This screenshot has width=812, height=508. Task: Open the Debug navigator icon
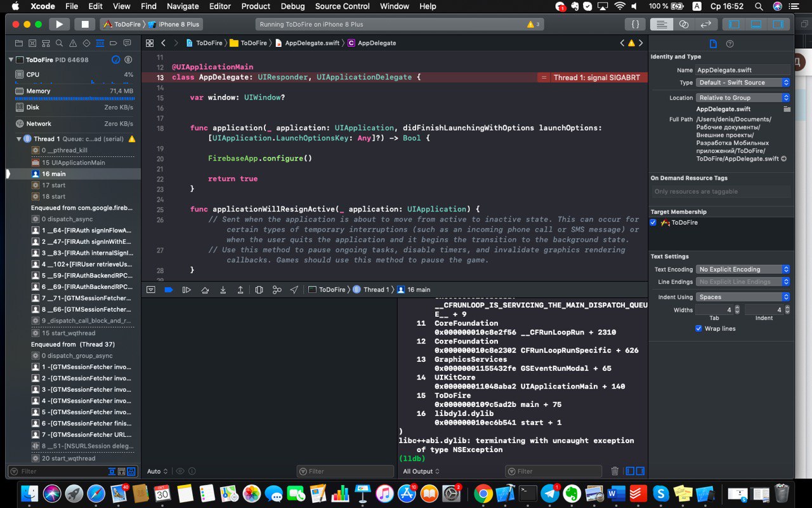[100, 43]
